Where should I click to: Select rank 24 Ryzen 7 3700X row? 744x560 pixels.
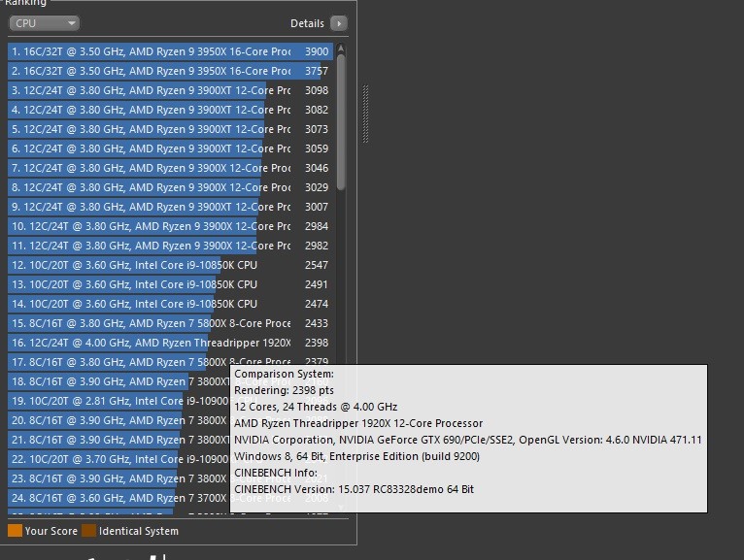(118, 499)
